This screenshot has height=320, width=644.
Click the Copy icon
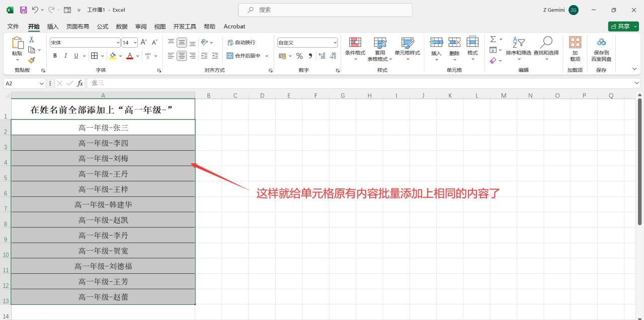[32, 50]
